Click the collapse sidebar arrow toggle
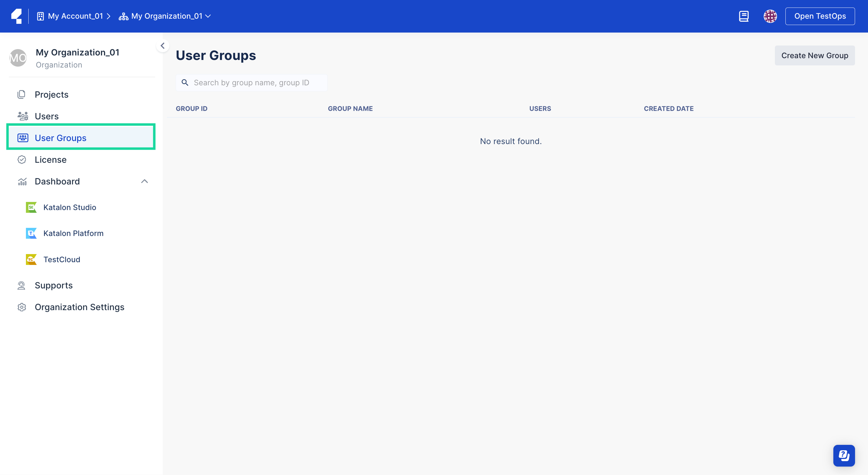Screen dimensions: 868x475 coord(163,45)
